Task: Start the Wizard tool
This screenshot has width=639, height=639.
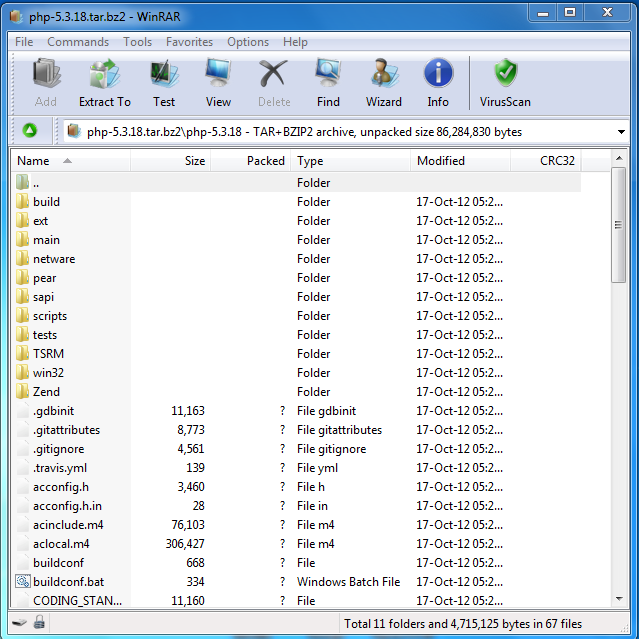Action: 383,83
